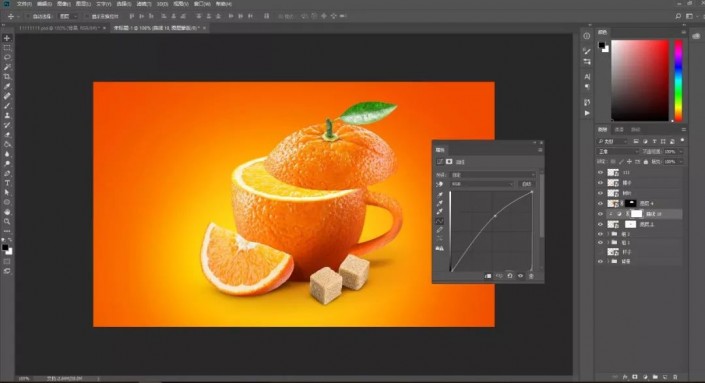Select the Eraser tool

pos(7,134)
